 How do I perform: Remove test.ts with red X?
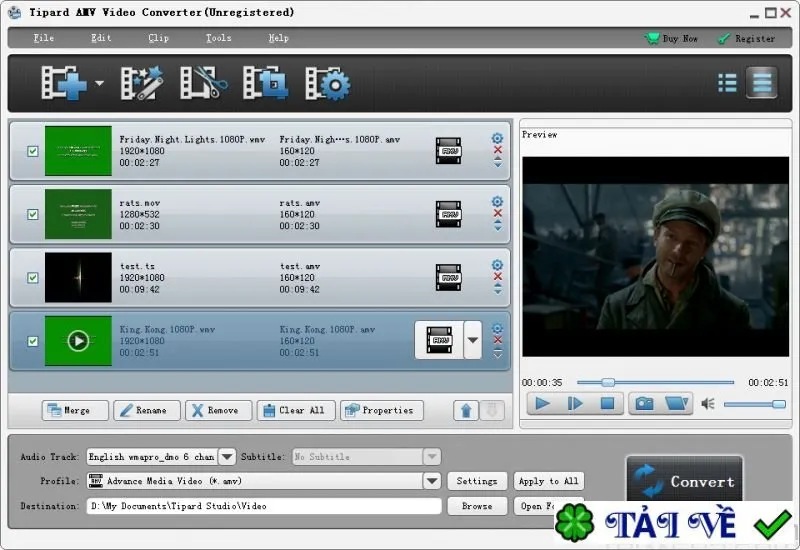(497, 277)
